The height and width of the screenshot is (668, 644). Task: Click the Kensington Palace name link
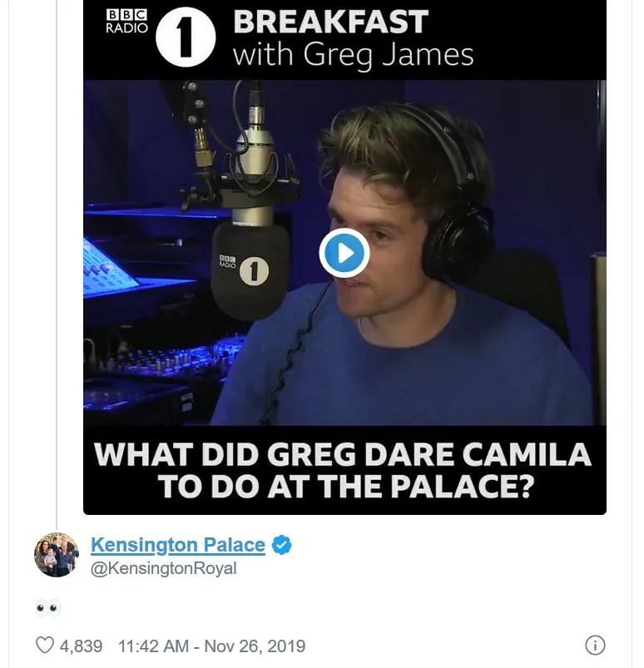(x=177, y=546)
